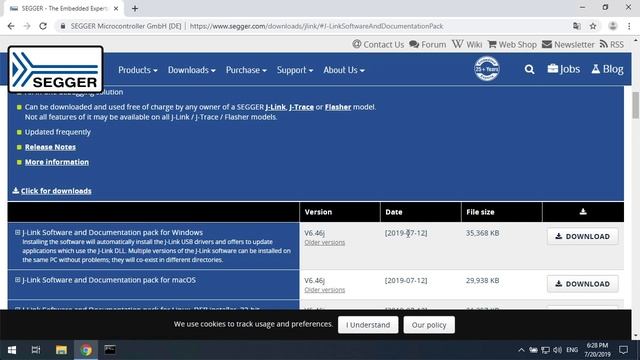View site security info via the lock icon
The image size is (640, 360).
click(62, 26)
